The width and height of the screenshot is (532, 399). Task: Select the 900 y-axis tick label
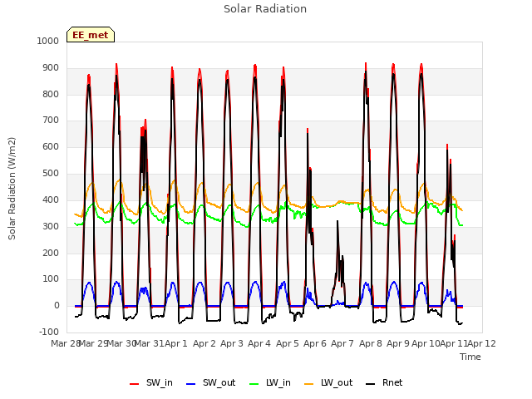click(x=51, y=67)
